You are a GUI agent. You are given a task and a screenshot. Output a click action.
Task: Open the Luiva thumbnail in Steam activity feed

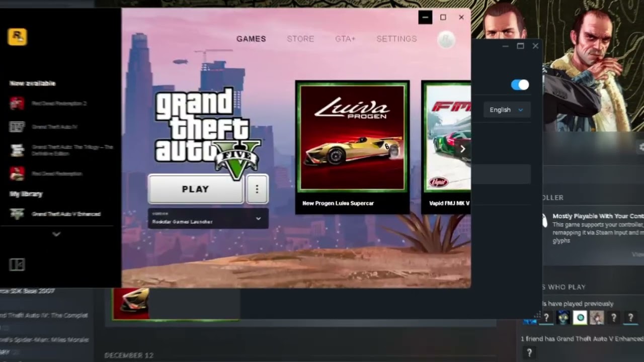[x=131, y=303]
